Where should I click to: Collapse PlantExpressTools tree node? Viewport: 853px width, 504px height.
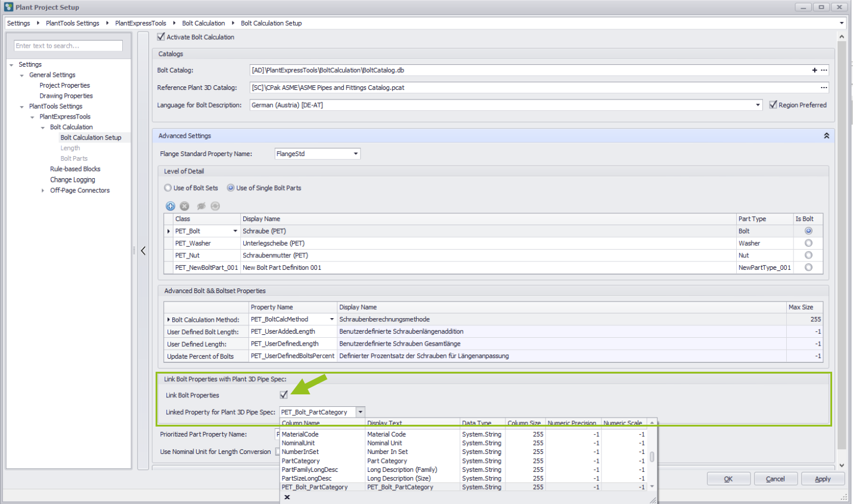[32, 117]
